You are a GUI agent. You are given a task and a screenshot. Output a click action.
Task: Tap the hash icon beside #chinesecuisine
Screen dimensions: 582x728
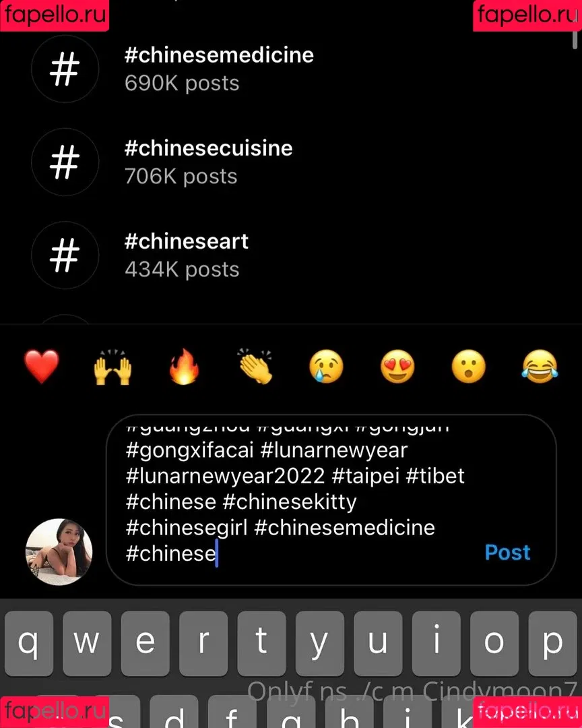point(65,162)
